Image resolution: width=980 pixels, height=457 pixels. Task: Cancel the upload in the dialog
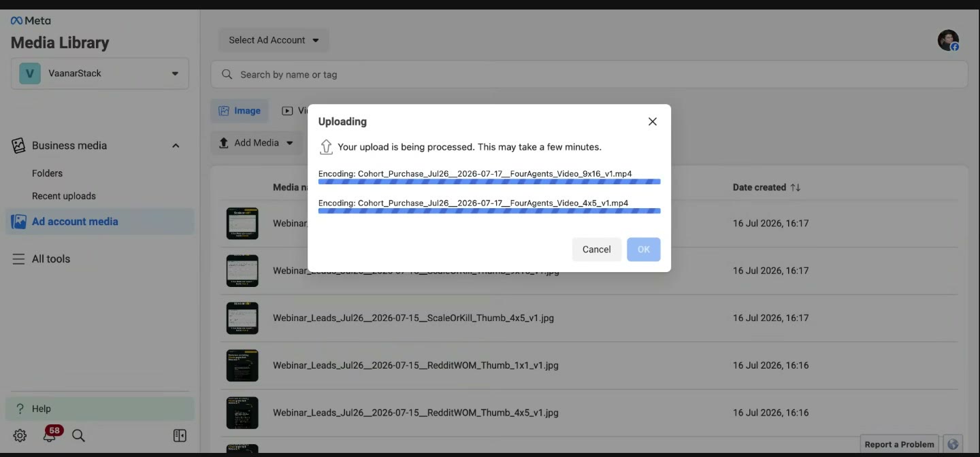[597, 250]
